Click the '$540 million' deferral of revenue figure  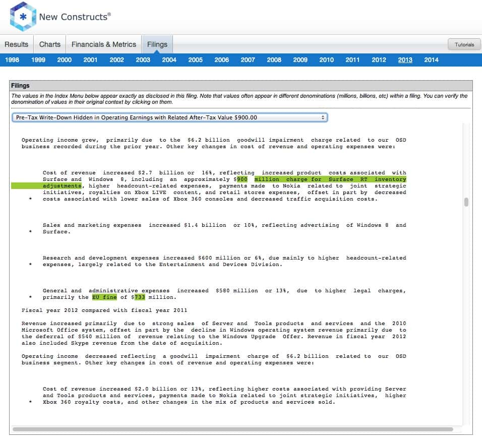coord(99,337)
